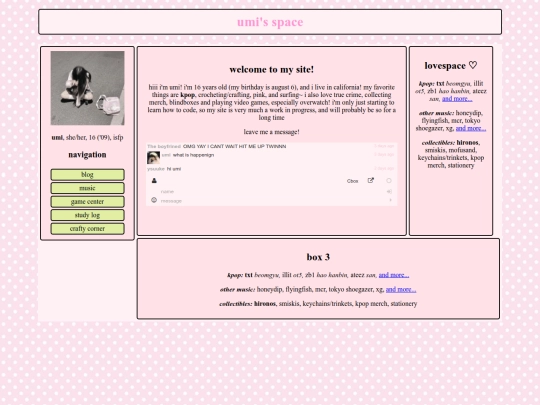Click "collectibles:" label in box 3
540x405 pixels.
click(236, 304)
